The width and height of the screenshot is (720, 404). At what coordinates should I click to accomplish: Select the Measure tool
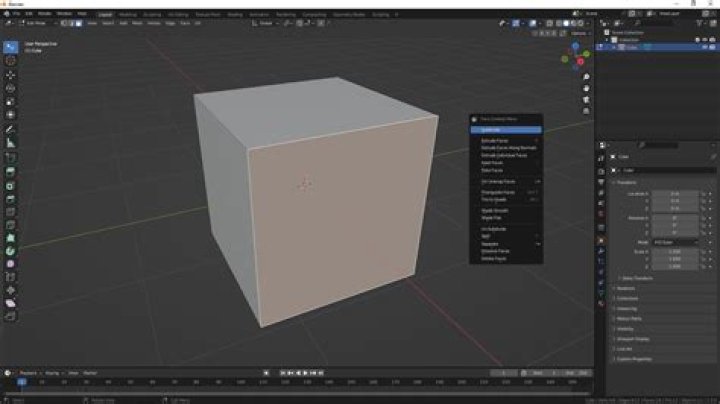11,143
